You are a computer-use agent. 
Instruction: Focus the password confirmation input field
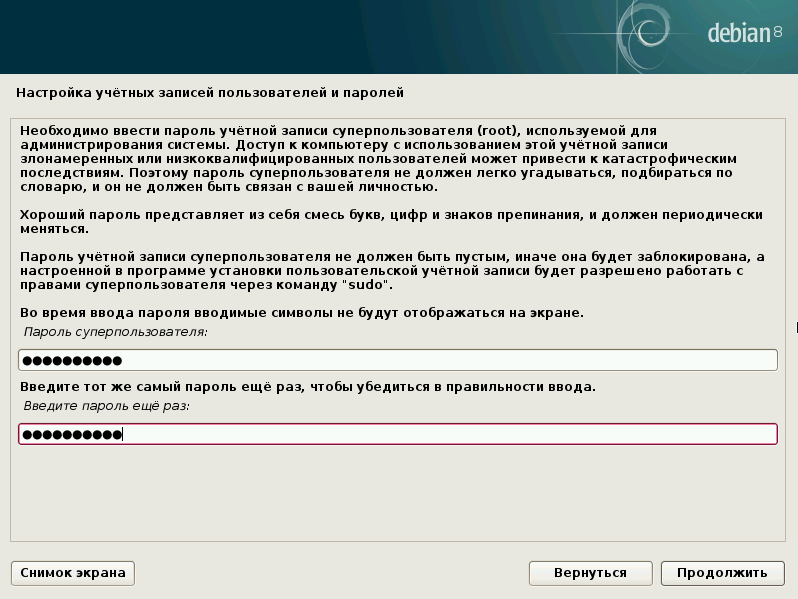point(450,434)
